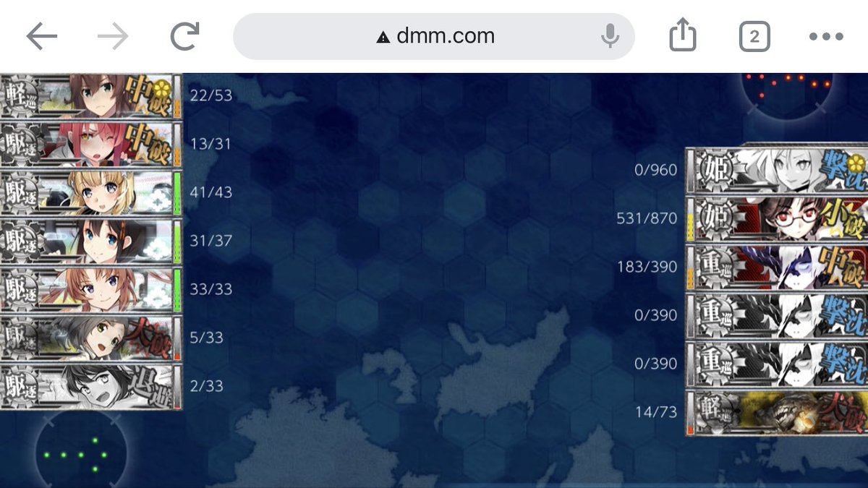Click the enemy HP text 0/960
Image resolution: width=868 pixels, height=488 pixels.
pos(656,171)
